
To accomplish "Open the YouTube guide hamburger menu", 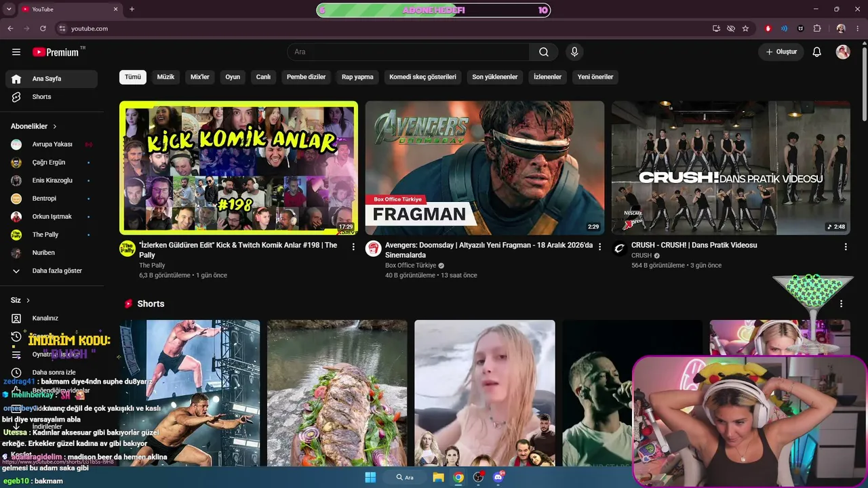I will (x=16, y=52).
